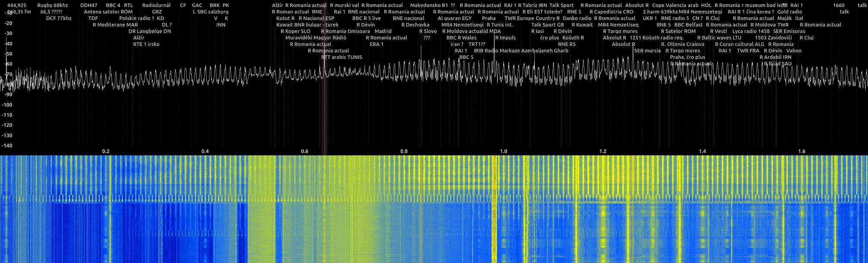The height and width of the screenshot is (263, 868).
Task: Select the 'R Koper SLO' label
Action: pos(295,31)
